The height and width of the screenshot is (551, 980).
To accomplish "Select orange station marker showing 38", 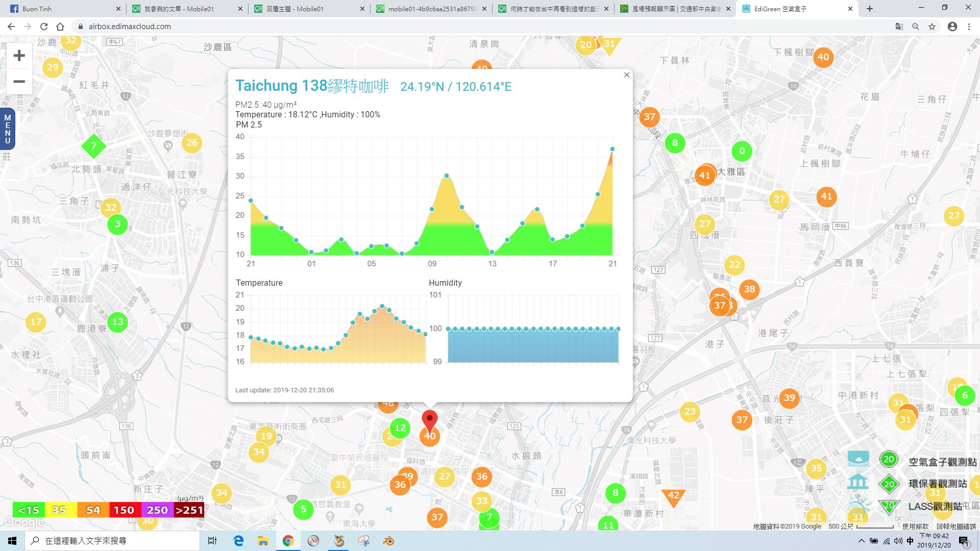I will 749,289.
